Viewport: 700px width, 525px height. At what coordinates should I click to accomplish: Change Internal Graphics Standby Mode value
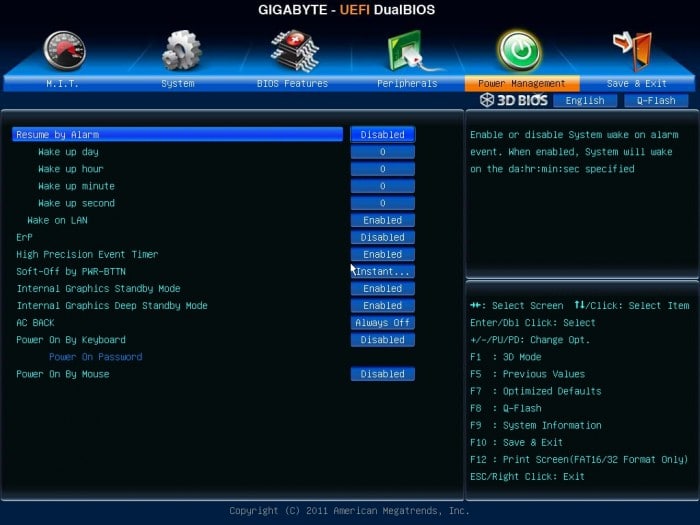tap(383, 288)
